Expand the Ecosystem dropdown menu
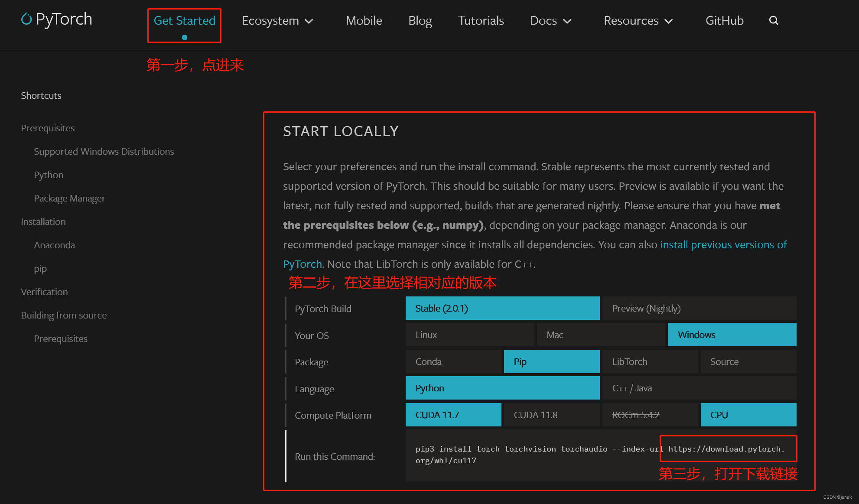Screen dimensions: 859x504 point(277,21)
